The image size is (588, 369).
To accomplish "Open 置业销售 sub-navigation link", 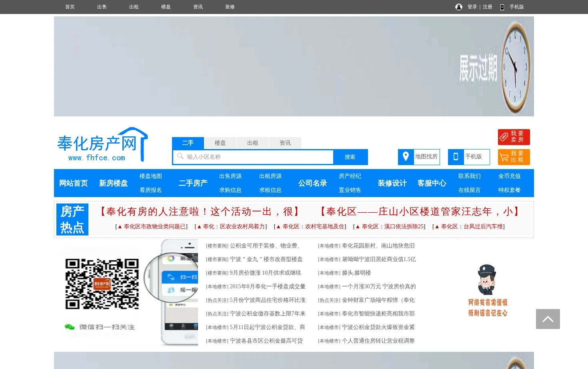I will pos(350,190).
